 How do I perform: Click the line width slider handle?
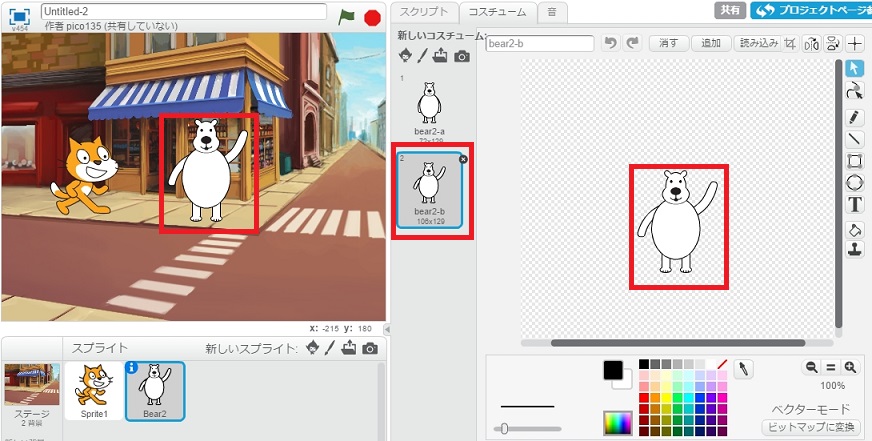pos(504,428)
